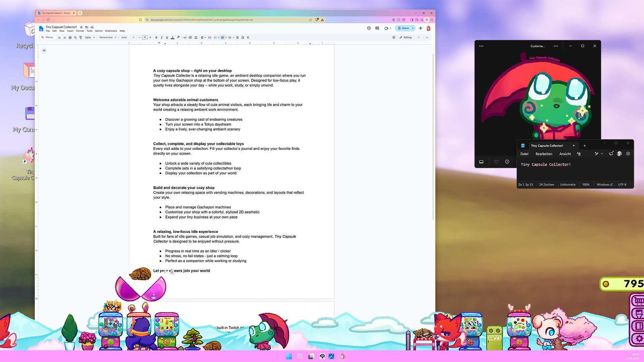Open the Edit menu in Google Docs

pyautogui.click(x=55, y=31)
